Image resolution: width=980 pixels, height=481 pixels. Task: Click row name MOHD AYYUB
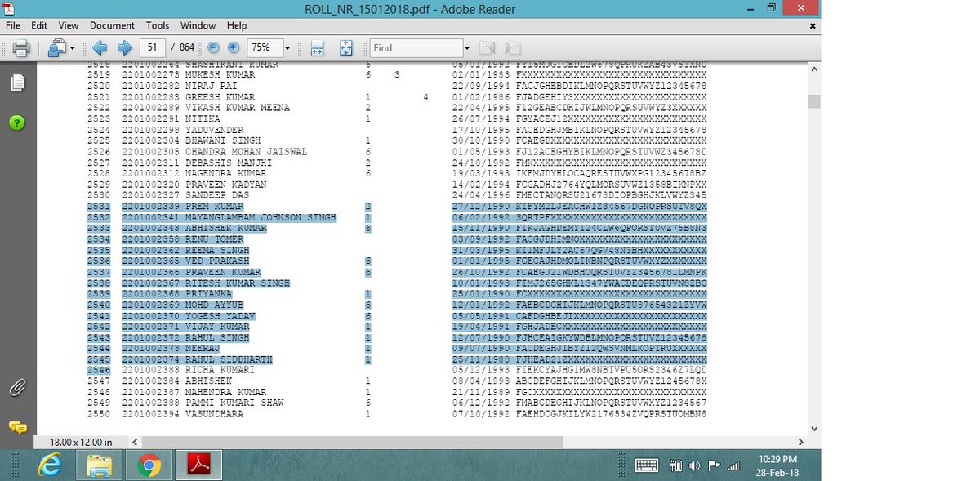click(214, 305)
